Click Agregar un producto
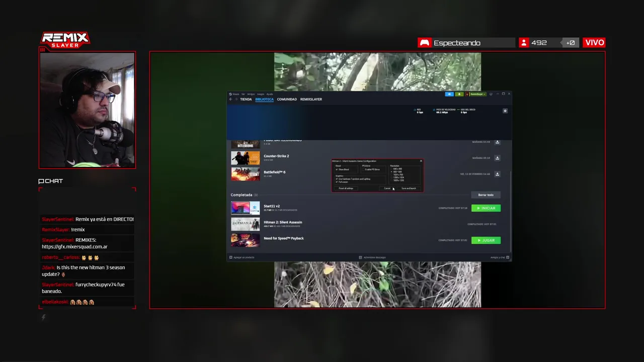Image resolution: width=644 pixels, height=362 pixels. point(242,257)
